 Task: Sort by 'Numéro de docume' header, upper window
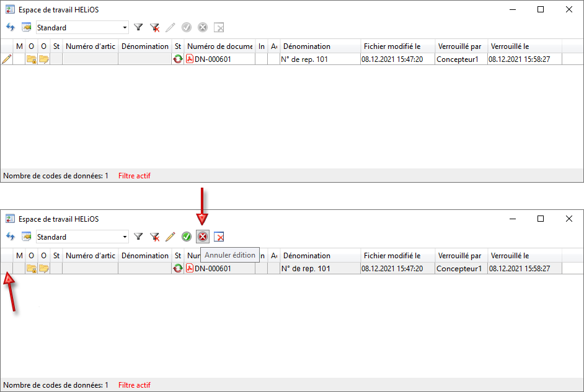click(219, 46)
